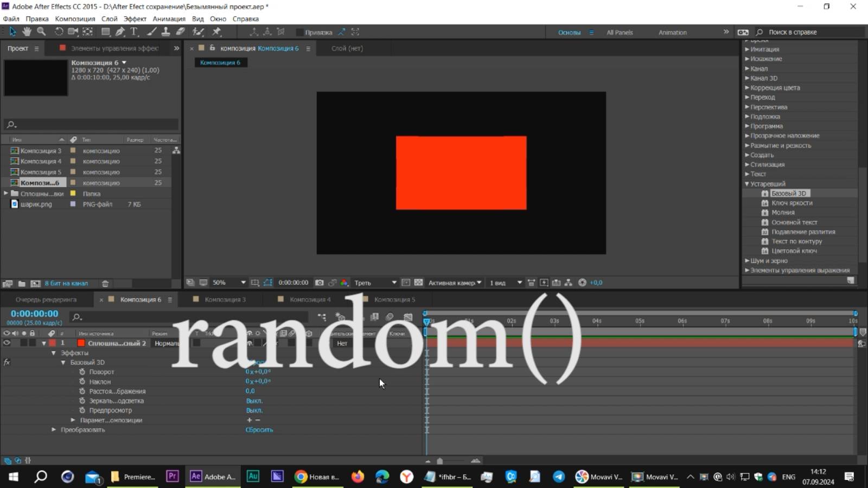Expand the Парамет...омпозиции group
Screen dimensions: 868x488
73,420
